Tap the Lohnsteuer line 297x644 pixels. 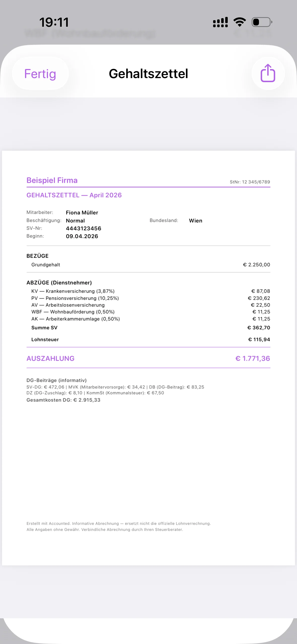[x=148, y=340]
